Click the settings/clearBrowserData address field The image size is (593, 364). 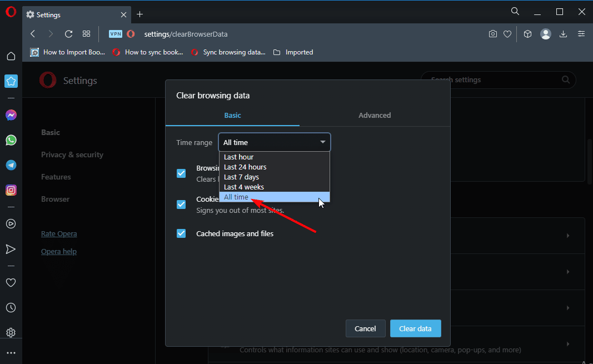coord(186,34)
